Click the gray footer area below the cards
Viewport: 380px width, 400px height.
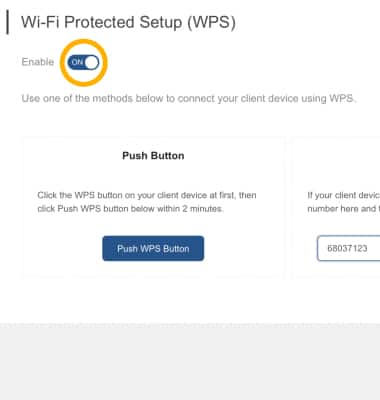pyautogui.click(x=190, y=362)
